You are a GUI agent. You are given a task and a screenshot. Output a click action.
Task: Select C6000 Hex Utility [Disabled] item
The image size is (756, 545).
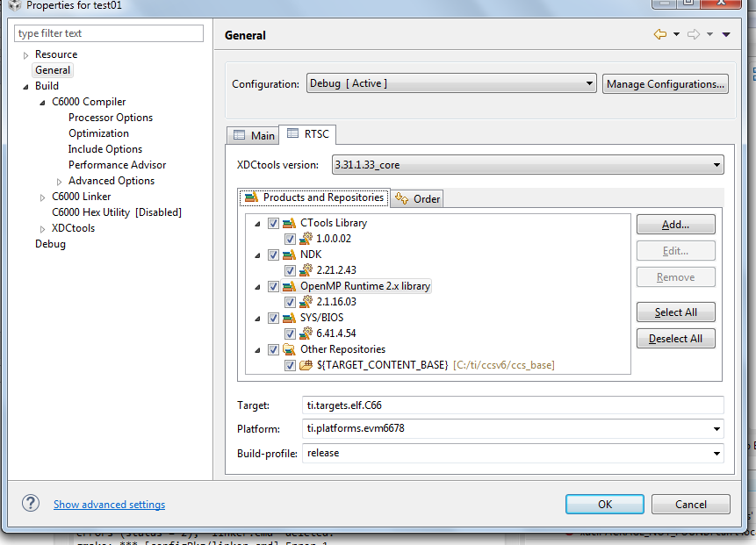(x=117, y=212)
